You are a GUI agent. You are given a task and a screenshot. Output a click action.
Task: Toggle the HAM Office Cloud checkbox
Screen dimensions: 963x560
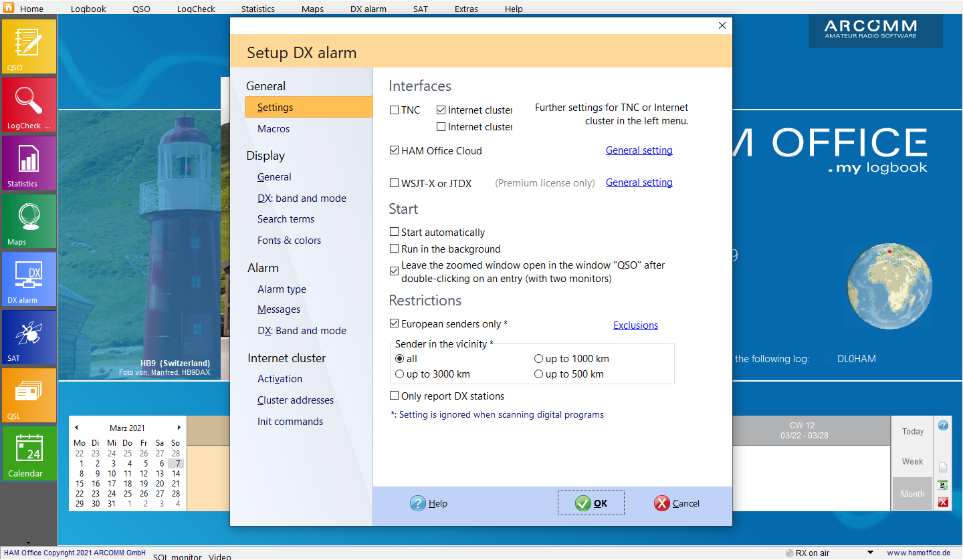tap(394, 150)
